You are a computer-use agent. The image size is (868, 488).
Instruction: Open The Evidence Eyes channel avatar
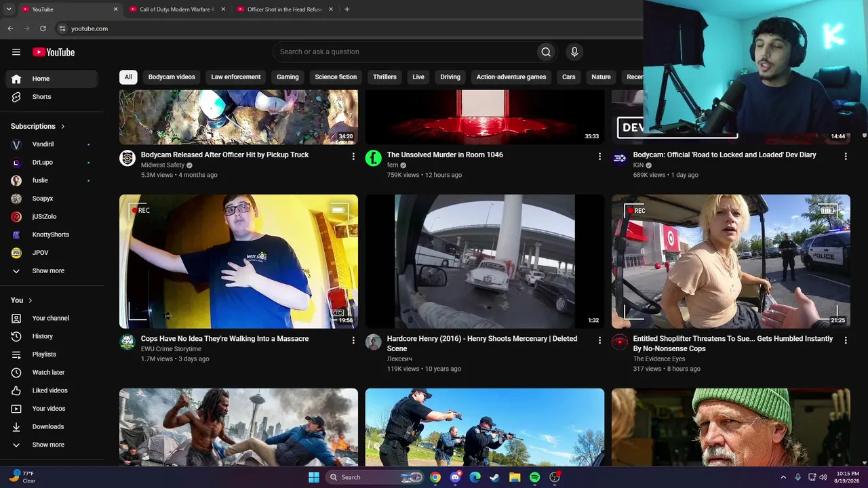[620, 342]
